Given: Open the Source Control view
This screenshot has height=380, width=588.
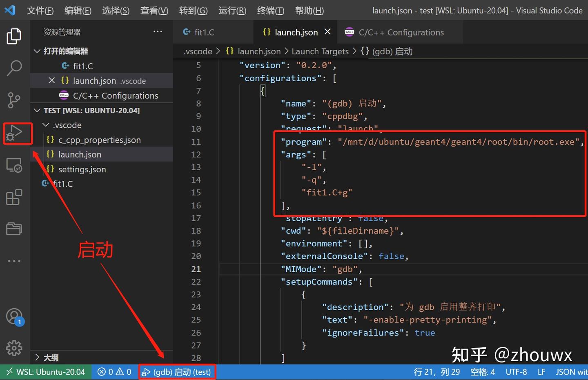Looking at the screenshot, I should [14, 100].
